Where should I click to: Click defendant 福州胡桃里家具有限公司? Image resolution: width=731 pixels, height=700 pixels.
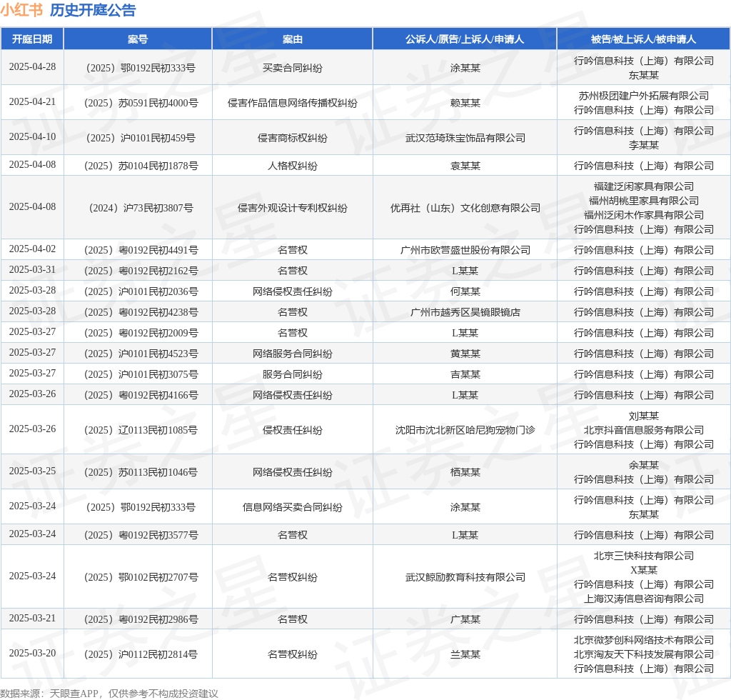click(643, 201)
